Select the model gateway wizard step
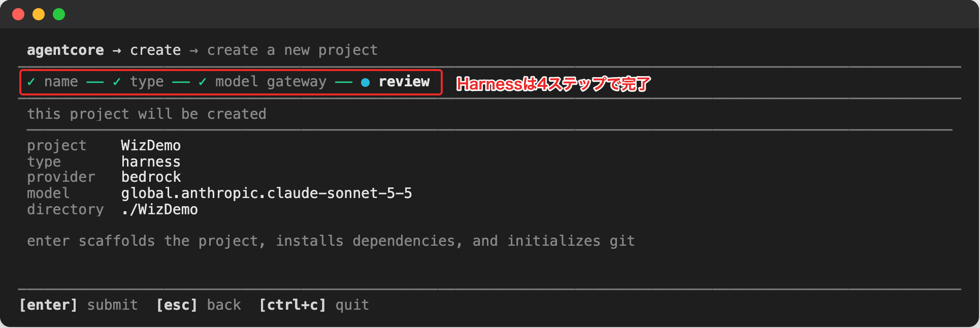 [271, 82]
